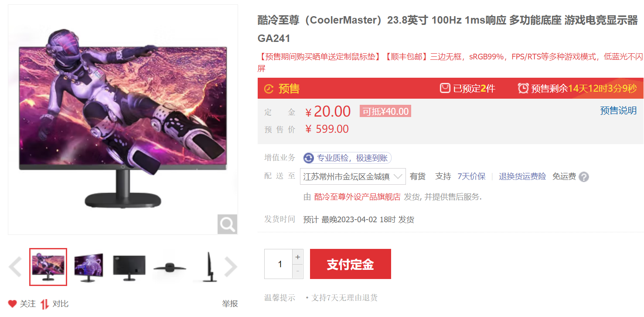644x317 pixels.
Task: Show next thumbnails with right arrow
Action: tap(231, 267)
